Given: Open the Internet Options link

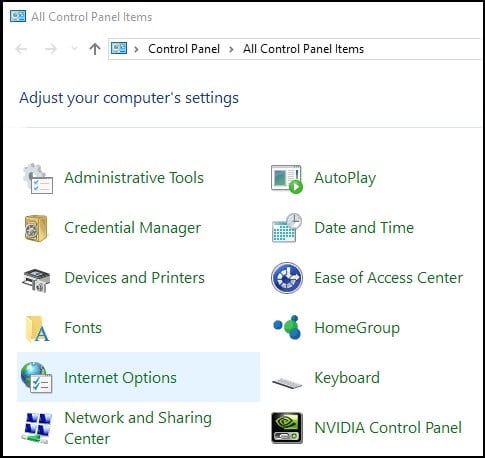Looking at the screenshot, I should 120,378.
